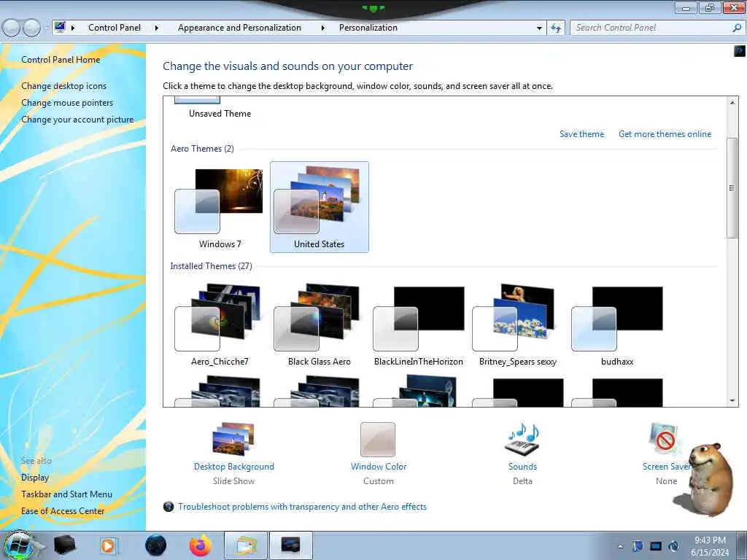
Task: Expand arrow after Appearance and Personalization breadcrumb
Action: click(x=323, y=28)
